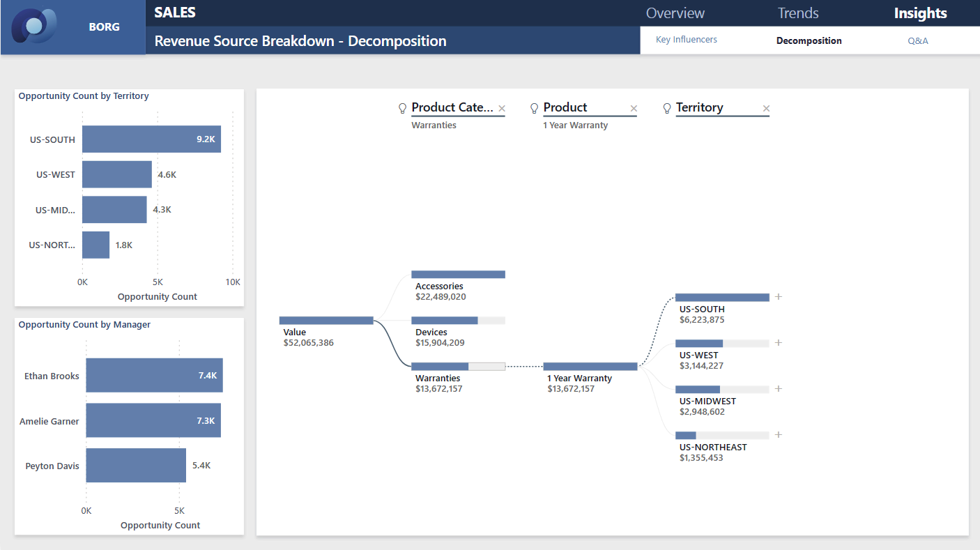Image resolution: width=980 pixels, height=550 pixels.
Task: Click the $1,355,453 US-NORTHEAST amount
Action: [x=701, y=458]
